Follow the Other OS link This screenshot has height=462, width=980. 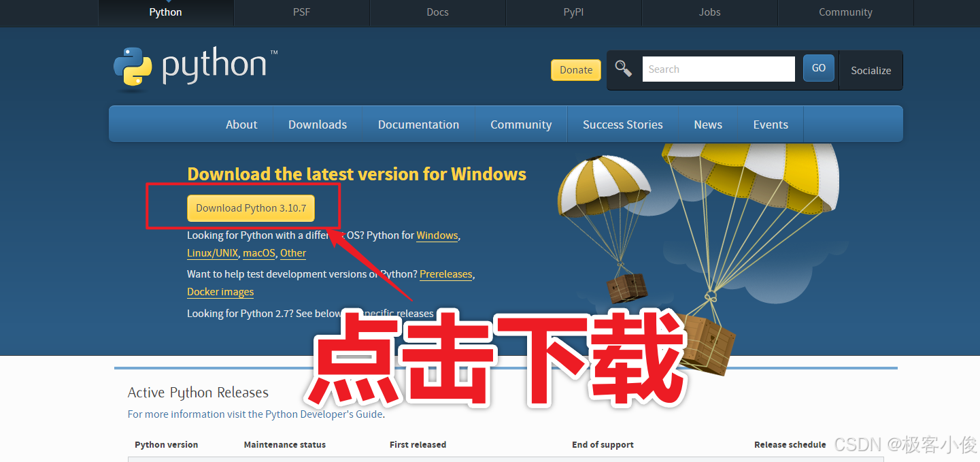pyautogui.click(x=293, y=253)
